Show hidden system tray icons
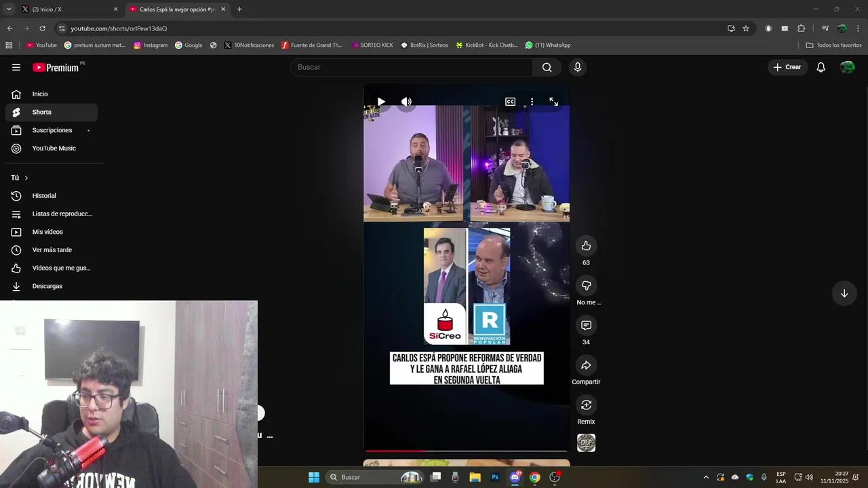 point(706,477)
